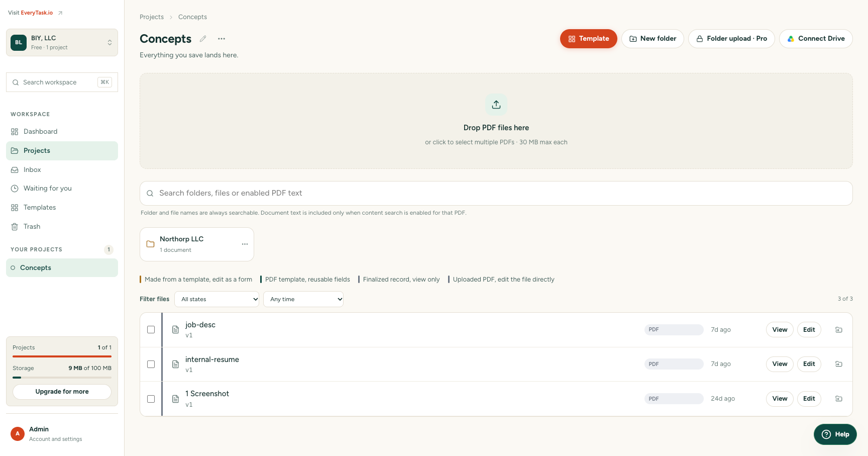
Task: Click the document icon next to job-desc
Action: [x=176, y=330]
